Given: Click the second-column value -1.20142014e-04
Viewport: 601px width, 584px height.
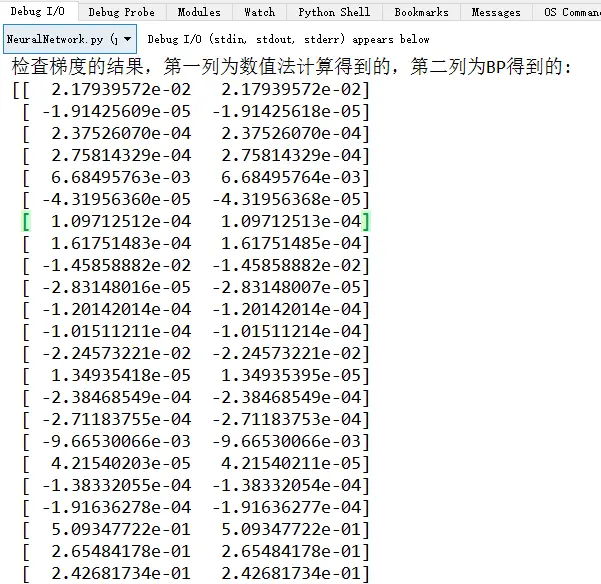Looking at the screenshot, I should pos(286,309).
